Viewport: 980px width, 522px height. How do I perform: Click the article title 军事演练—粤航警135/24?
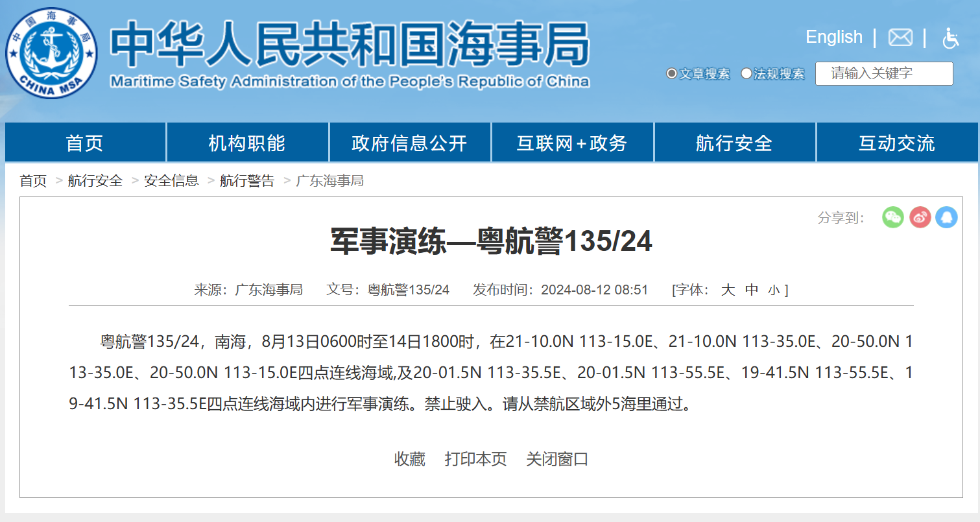click(x=491, y=242)
